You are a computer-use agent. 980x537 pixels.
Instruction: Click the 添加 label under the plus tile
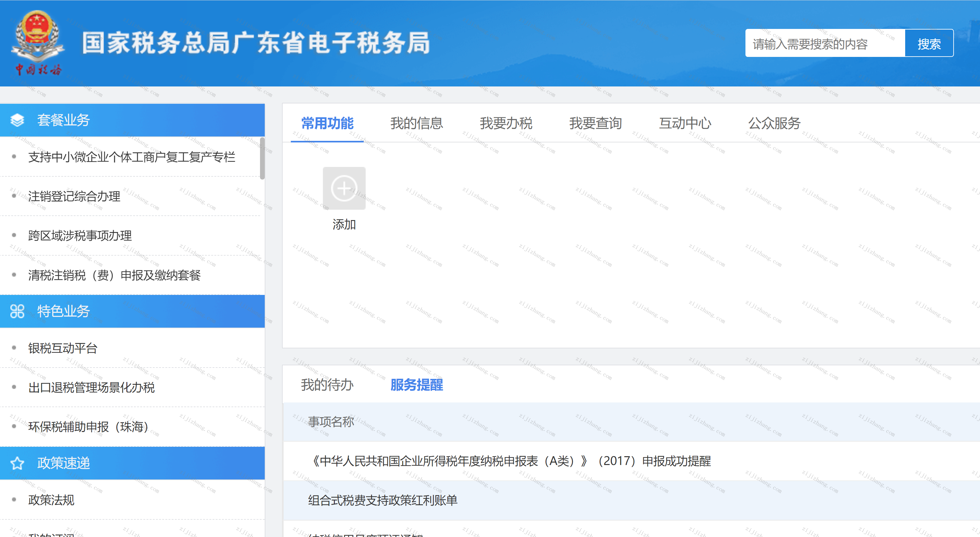[x=344, y=225]
